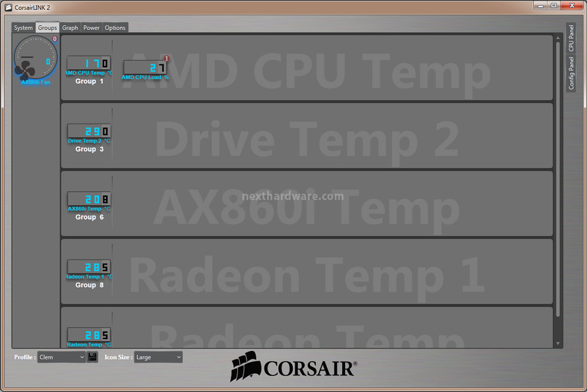Image resolution: width=587 pixels, height=392 pixels.
Task: Click the red alert badge on AMD CPU Load
Action: pos(167,58)
